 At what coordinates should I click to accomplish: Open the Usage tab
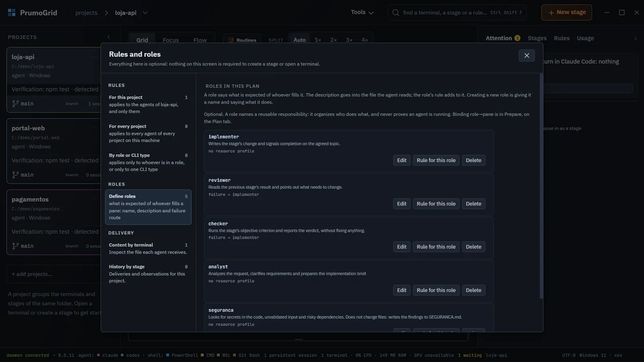585,38
